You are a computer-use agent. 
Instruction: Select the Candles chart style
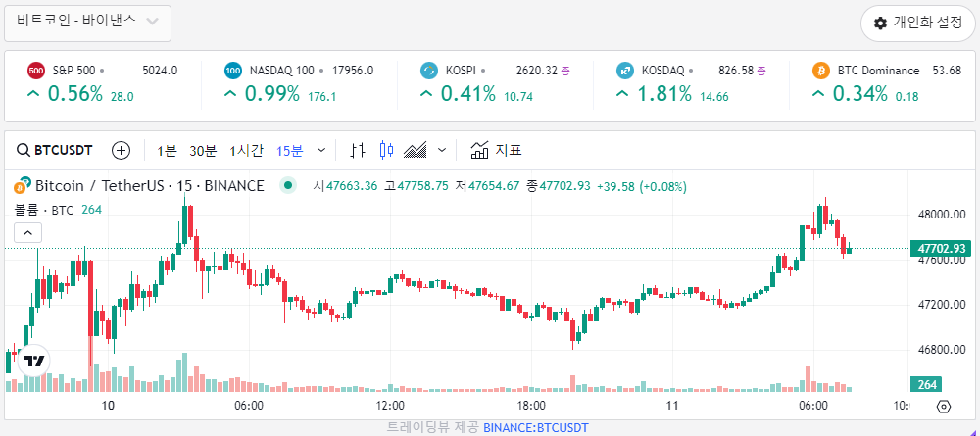pos(387,150)
